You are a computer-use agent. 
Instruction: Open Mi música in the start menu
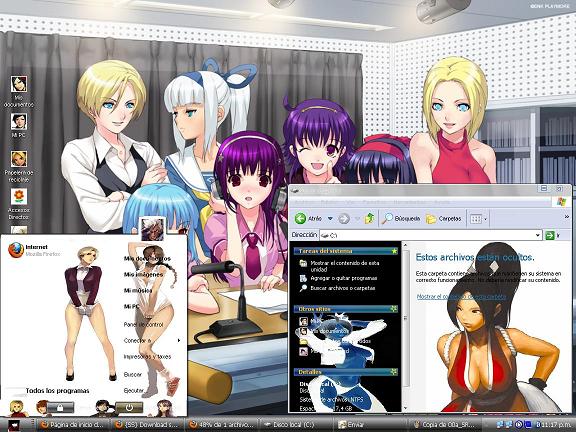[x=138, y=290]
